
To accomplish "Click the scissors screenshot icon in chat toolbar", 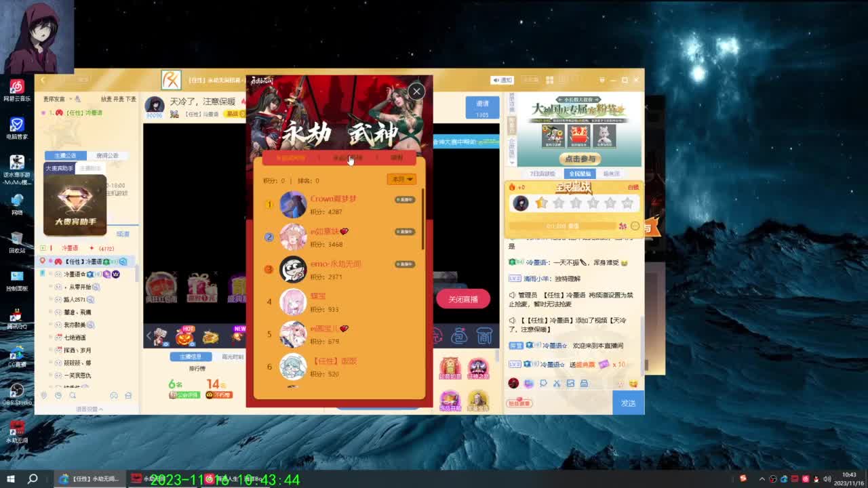I will click(x=557, y=384).
